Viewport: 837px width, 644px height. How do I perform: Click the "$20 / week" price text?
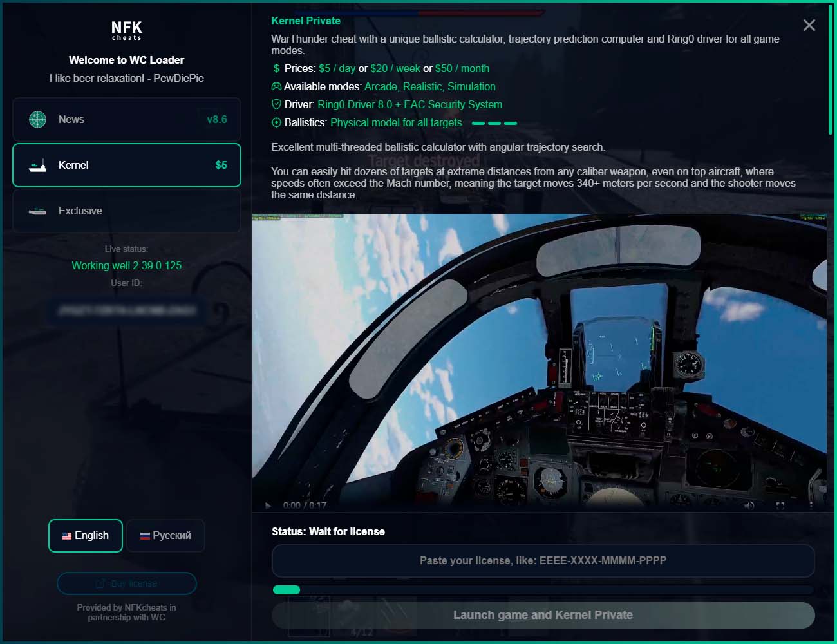pos(395,68)
